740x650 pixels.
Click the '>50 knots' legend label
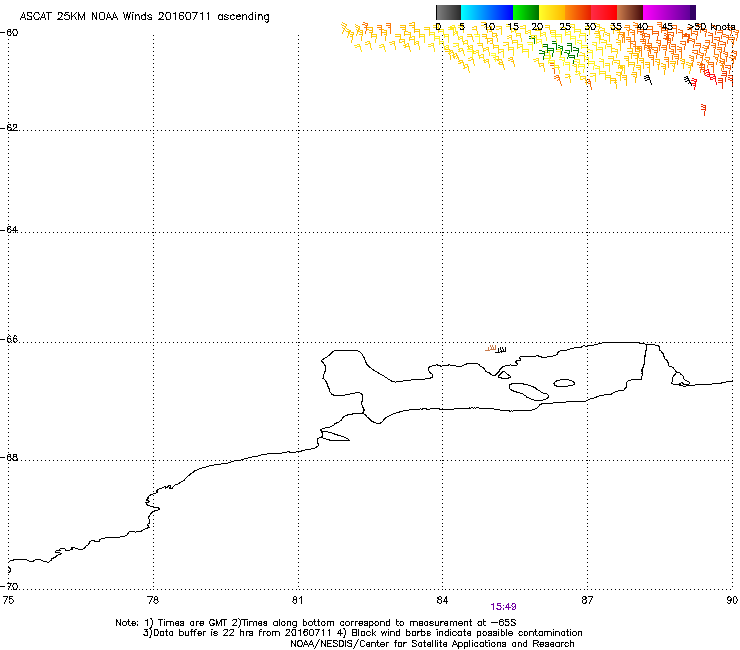click(x=711, y=27)
